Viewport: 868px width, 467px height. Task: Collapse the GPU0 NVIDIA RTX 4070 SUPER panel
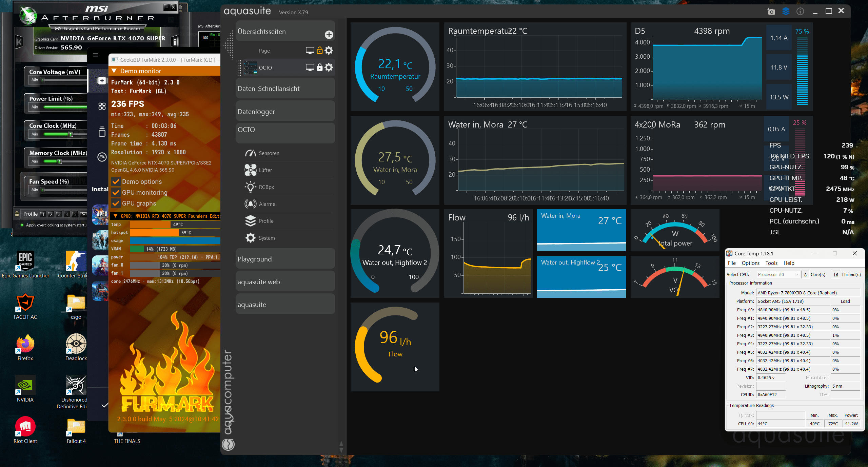click(115, 216)
